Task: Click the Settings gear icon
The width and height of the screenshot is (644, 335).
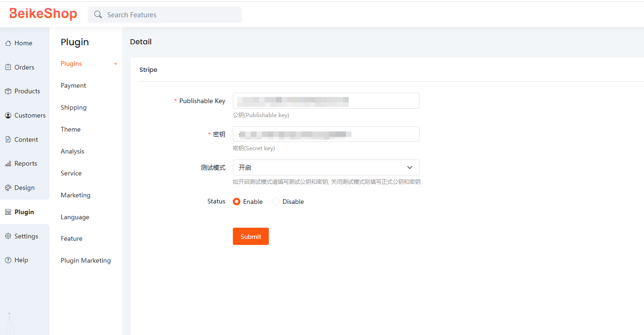Action: 8,236
